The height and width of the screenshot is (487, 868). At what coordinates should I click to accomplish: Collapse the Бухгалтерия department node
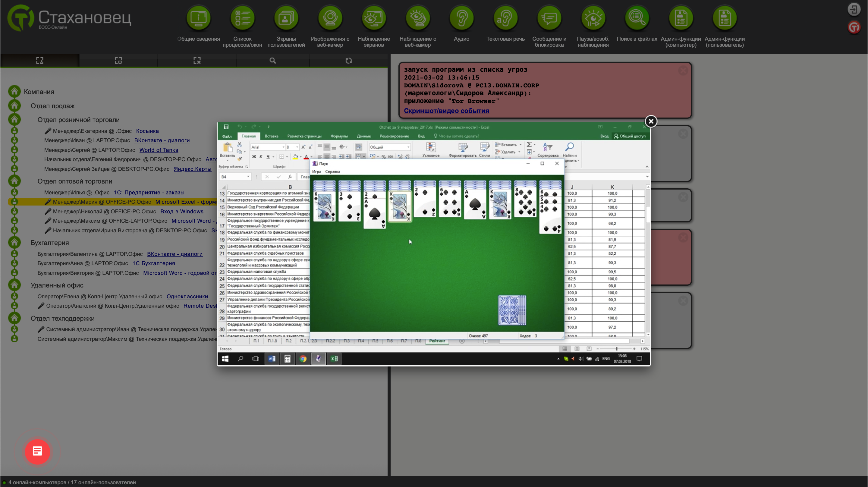click(14, 242)
